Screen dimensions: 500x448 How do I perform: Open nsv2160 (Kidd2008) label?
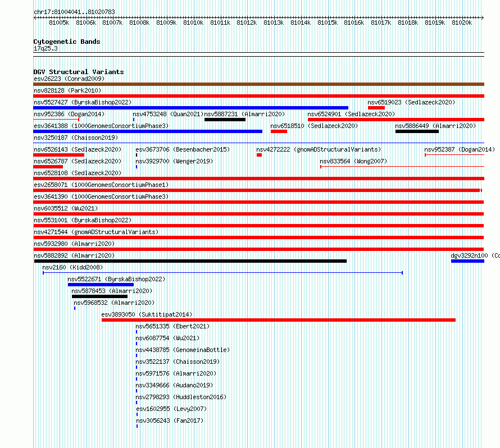click(72, 267)
